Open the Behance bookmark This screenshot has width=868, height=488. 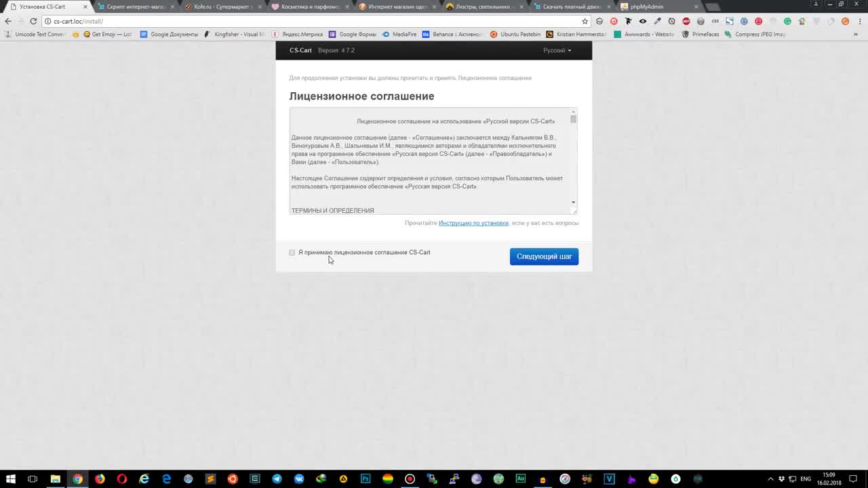452,34
